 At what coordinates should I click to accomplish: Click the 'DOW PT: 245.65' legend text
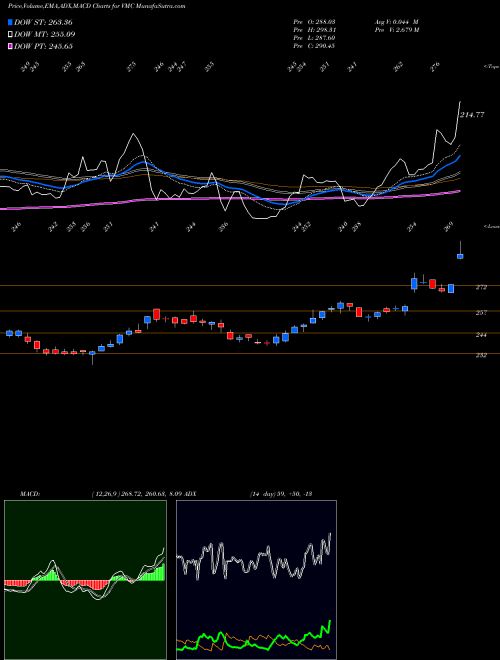[x=43, y=46]
